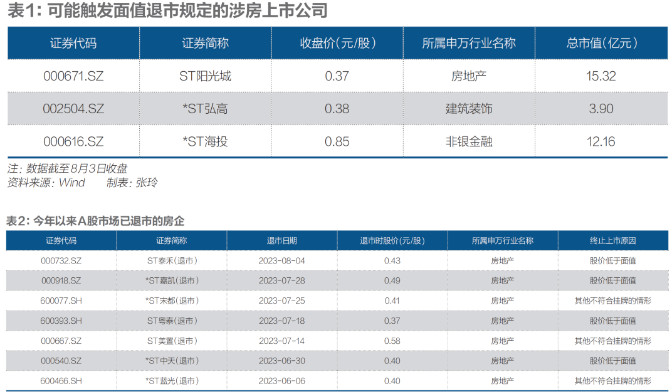Screen dimensions: 672x392
Task: Click the 资料来源: Wind note text
Action: tap(46, 183)
